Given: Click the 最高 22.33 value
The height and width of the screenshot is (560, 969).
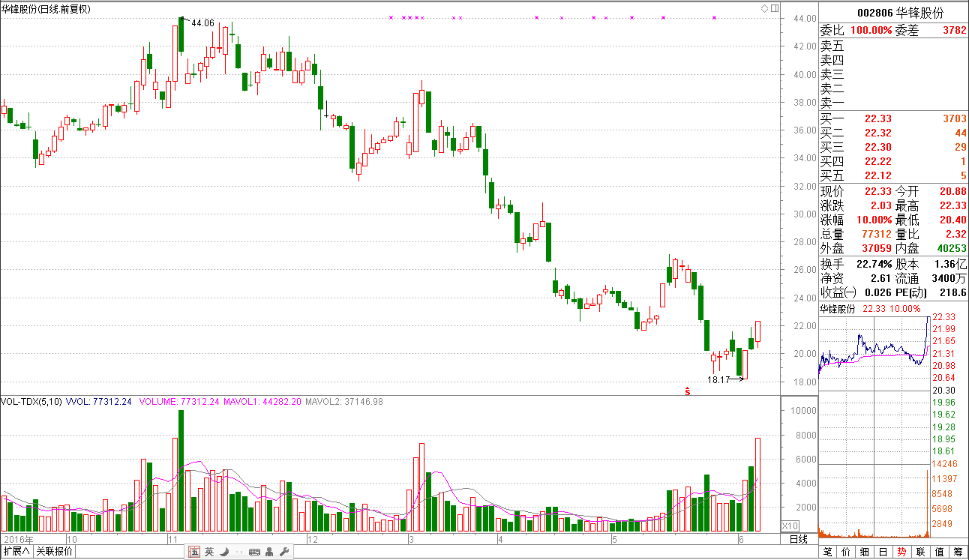Looking at the screenshot, I should 952,206.
